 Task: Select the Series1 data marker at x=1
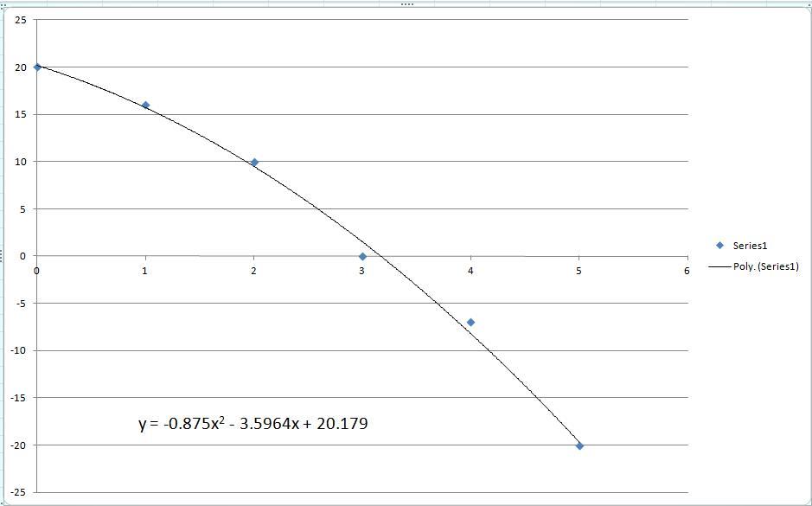coord(145,105)
